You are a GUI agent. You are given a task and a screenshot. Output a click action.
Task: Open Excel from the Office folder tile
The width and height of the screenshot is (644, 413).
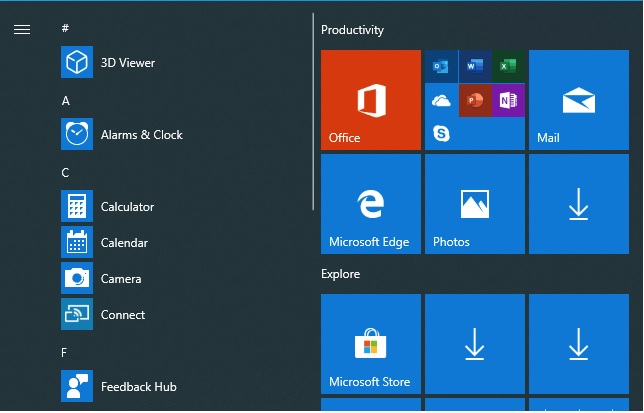coord(508,67)
